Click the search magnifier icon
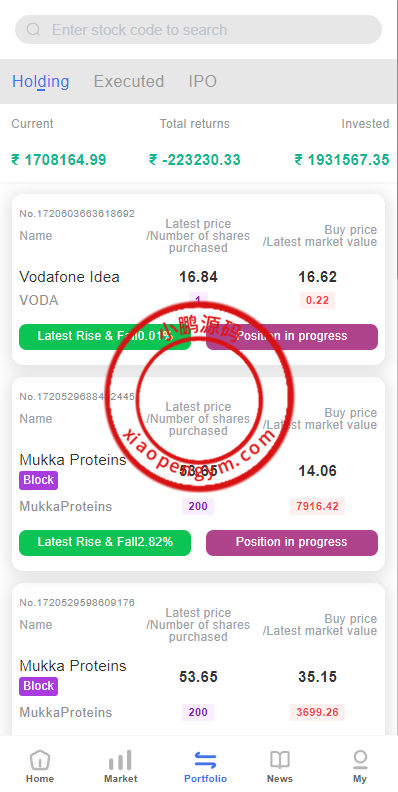Screen dimensions: 398x792 (x=33, y=30)
